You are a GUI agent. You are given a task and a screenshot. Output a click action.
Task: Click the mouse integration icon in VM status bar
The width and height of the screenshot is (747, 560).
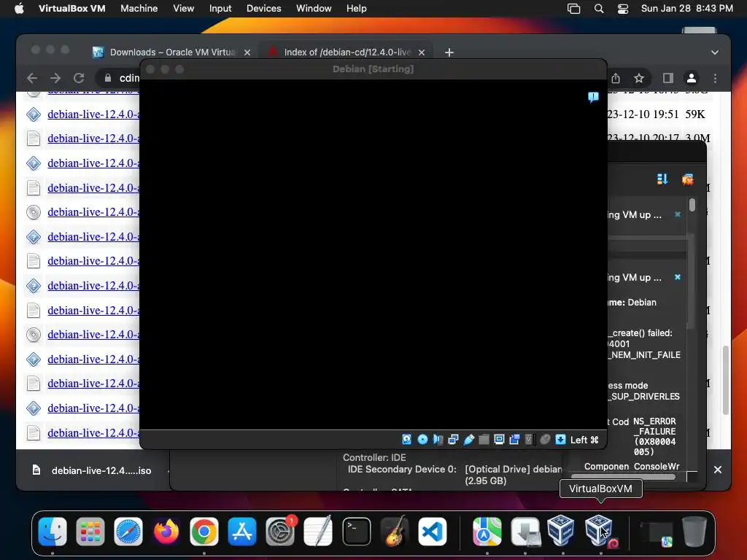tap(545, 440)
